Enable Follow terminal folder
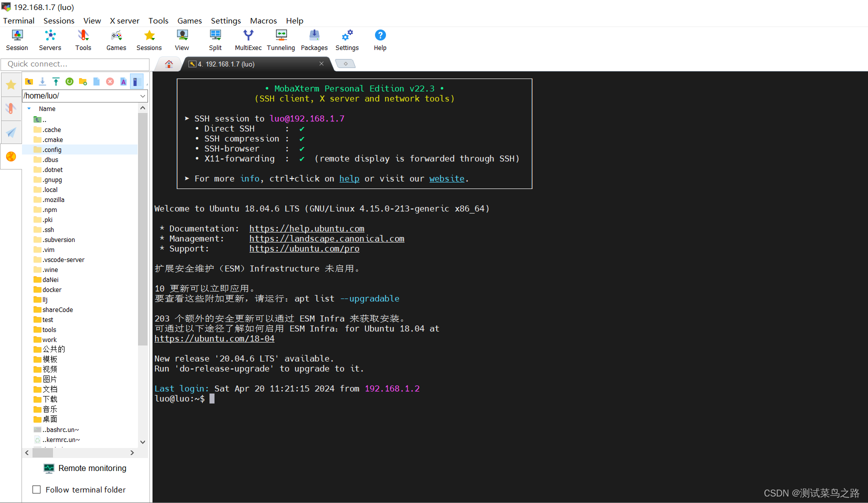Image resolution: width=868 pixels, height=503 pixels. click(x=36, y=489)
